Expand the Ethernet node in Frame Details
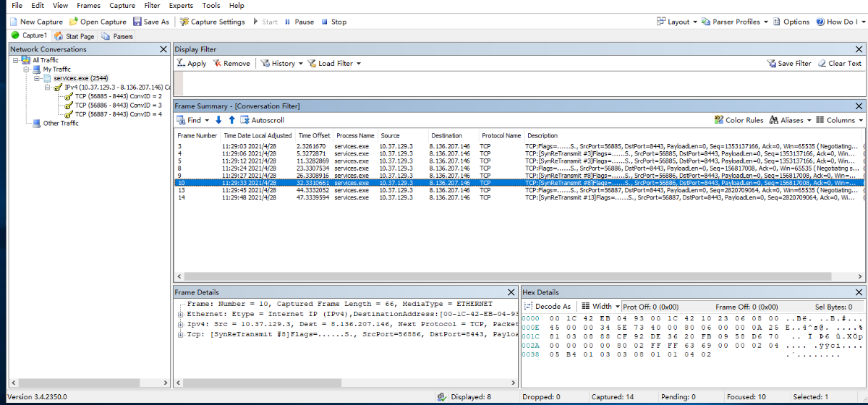The height and width of the screenshot is (405, 868). tap(180, 315)
